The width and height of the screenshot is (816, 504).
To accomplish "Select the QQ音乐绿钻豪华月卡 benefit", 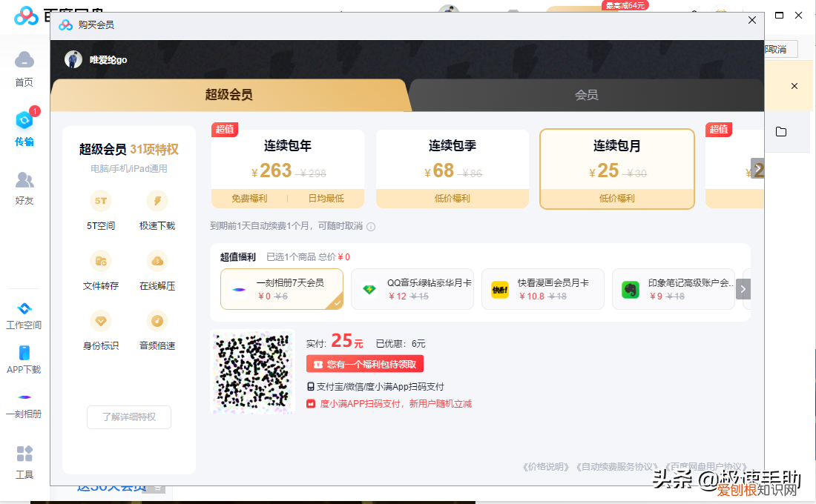I will point(412,289).
